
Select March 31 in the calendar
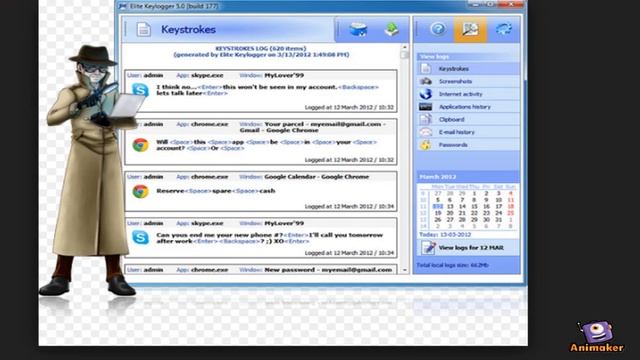[498, 220]
